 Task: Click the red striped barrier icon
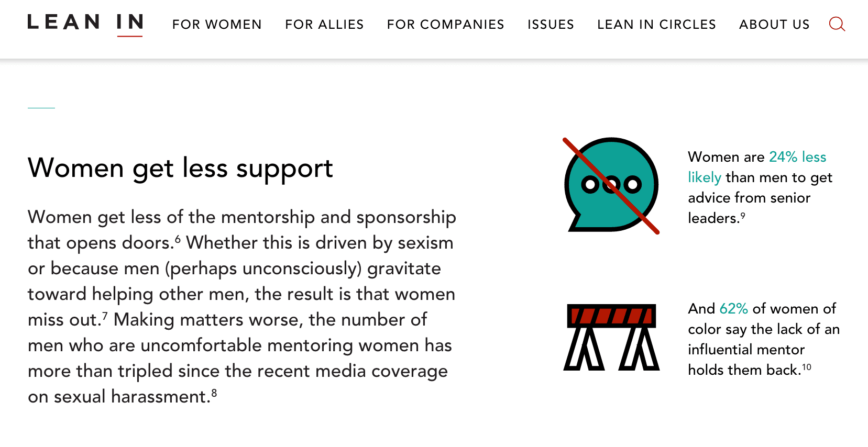pyautogui.click(x=611, y=337)
